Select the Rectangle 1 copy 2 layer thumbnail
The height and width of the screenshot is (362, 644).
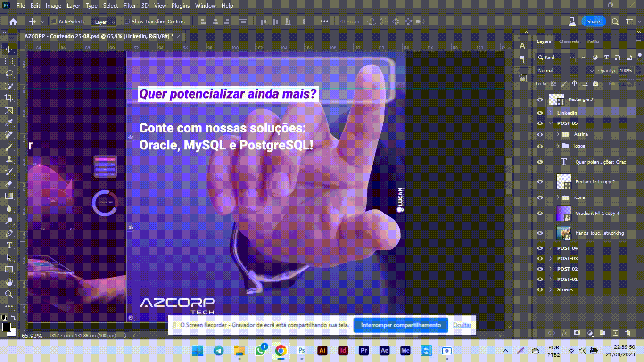coord(564,182)
